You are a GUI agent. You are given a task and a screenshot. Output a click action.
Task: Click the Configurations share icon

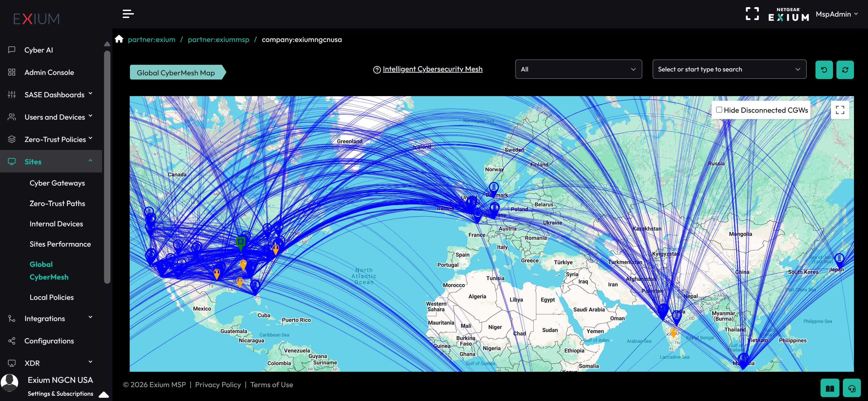point(12,341)
